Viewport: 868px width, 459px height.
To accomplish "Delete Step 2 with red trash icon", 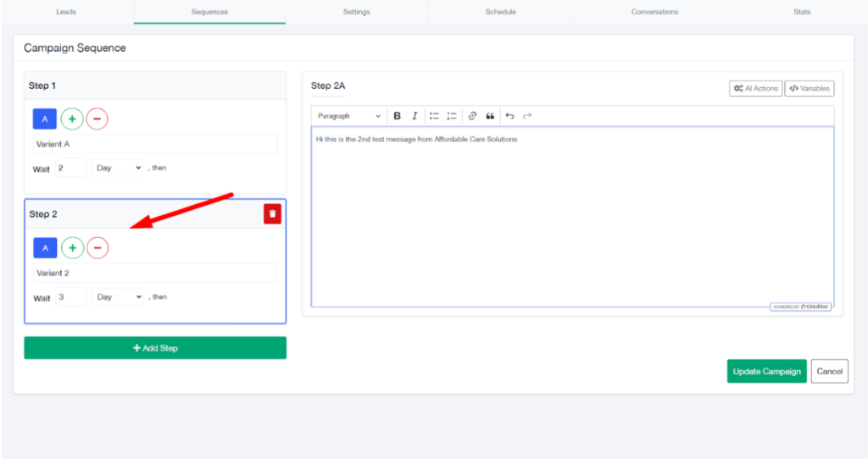I will pos(272,214).
